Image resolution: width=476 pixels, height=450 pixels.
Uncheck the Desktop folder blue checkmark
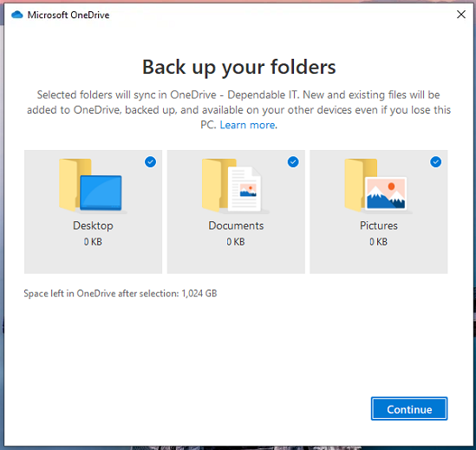(150, 162)
